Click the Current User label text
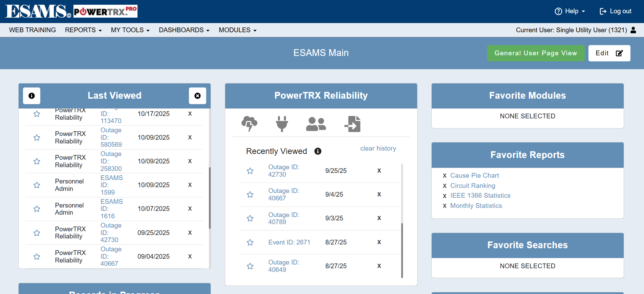This screenshot has width=644, height=294. (572, 30)
